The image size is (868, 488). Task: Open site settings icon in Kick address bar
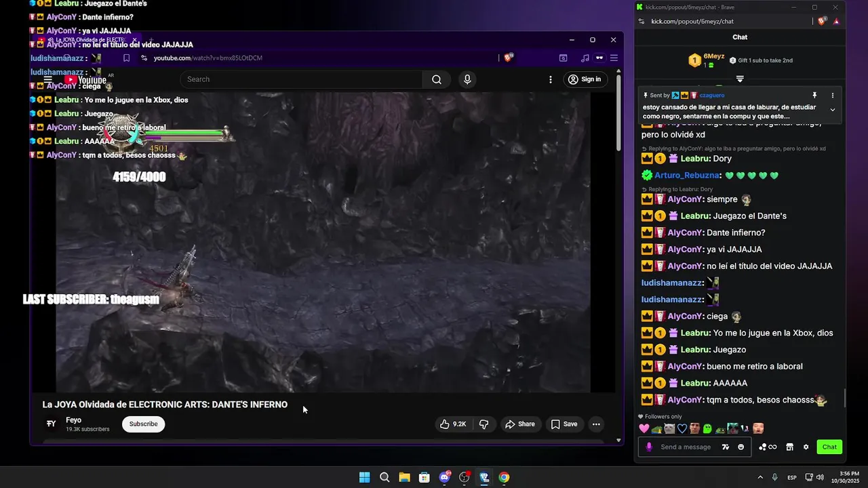pos(642,21)
